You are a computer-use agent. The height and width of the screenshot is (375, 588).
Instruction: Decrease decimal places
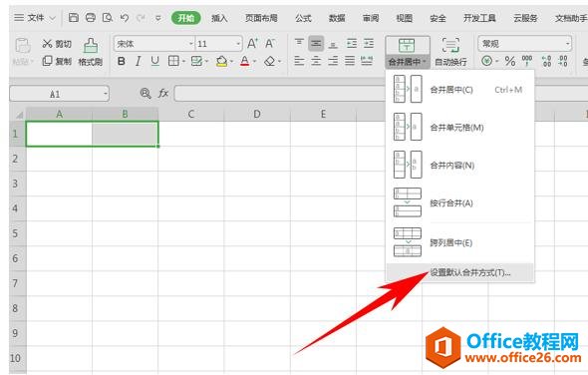click(563, 61)
